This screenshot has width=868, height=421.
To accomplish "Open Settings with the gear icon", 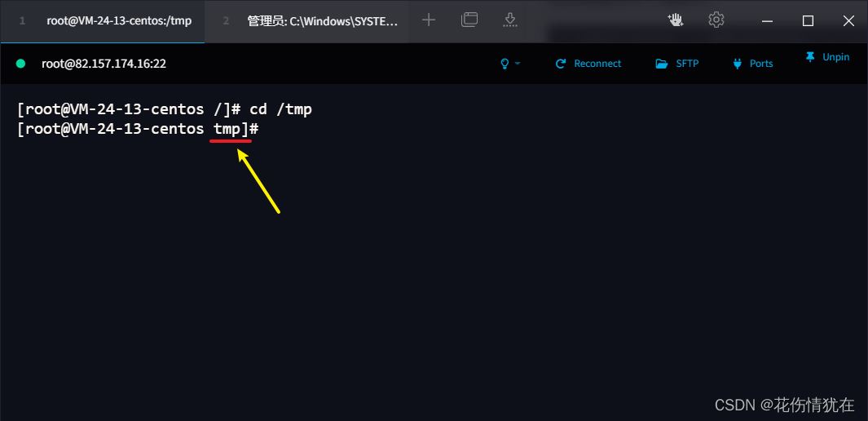I will tap(716, 20).
